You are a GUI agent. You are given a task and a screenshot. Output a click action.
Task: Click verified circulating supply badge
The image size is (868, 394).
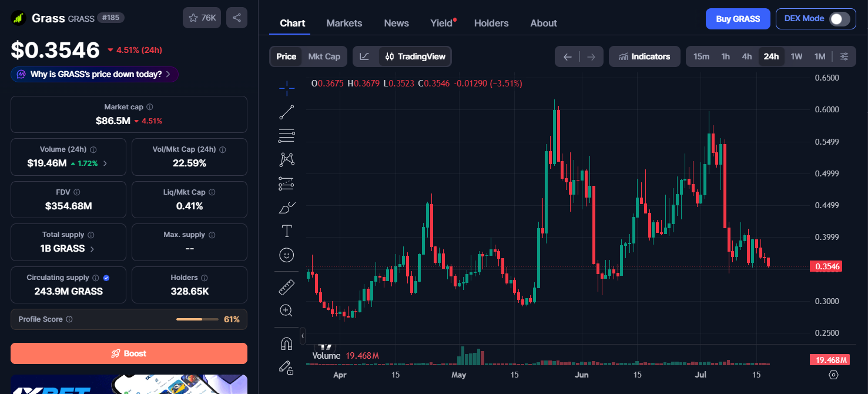(x=106, y=278)
